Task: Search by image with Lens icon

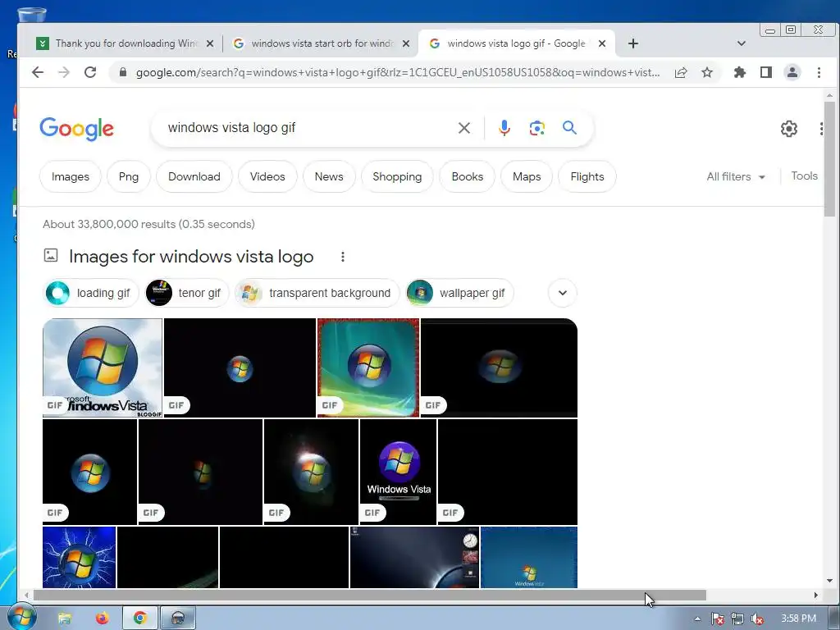Action: (x=536, y=128)
